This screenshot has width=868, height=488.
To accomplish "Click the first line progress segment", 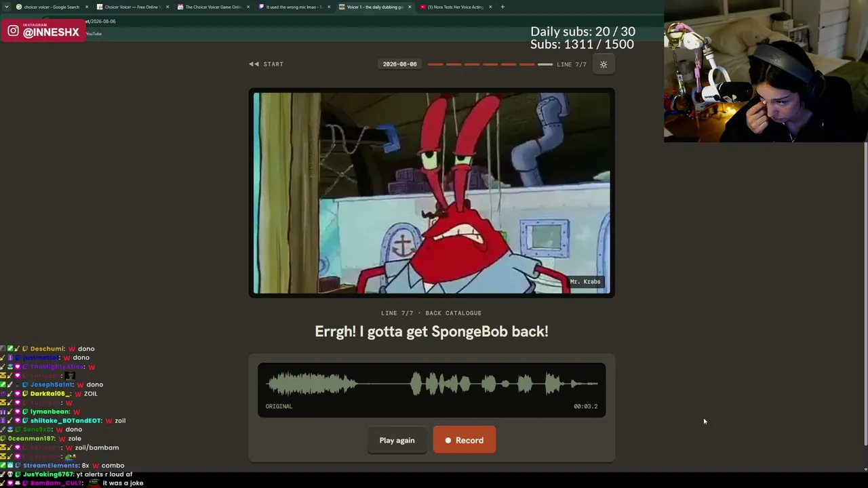I will [435, 64].
